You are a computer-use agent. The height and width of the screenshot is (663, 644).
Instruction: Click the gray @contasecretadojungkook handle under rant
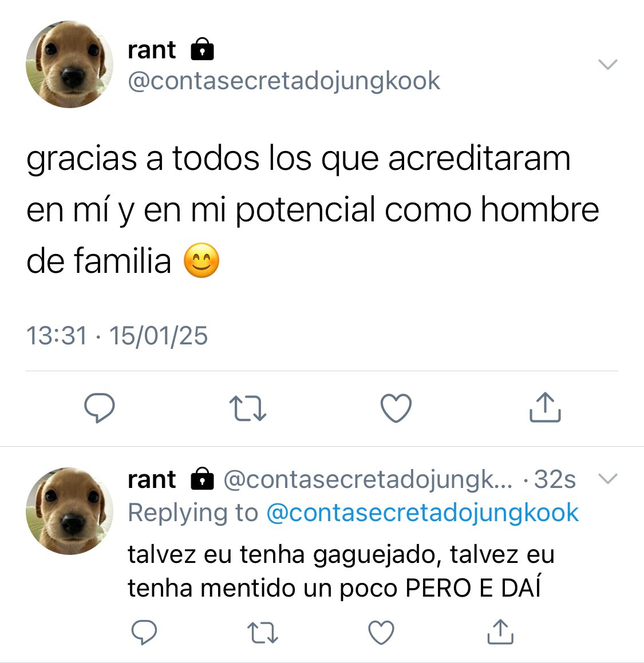(x=284, y=81)
